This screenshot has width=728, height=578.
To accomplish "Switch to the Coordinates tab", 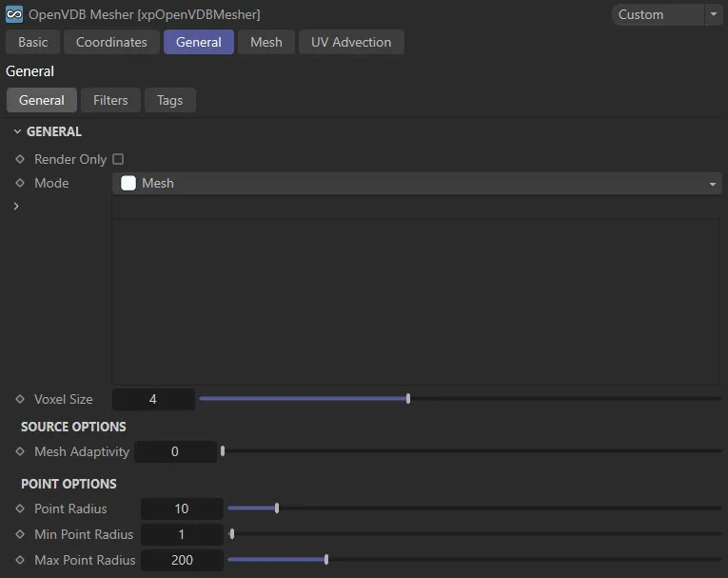I will click(x=111, y=42).
